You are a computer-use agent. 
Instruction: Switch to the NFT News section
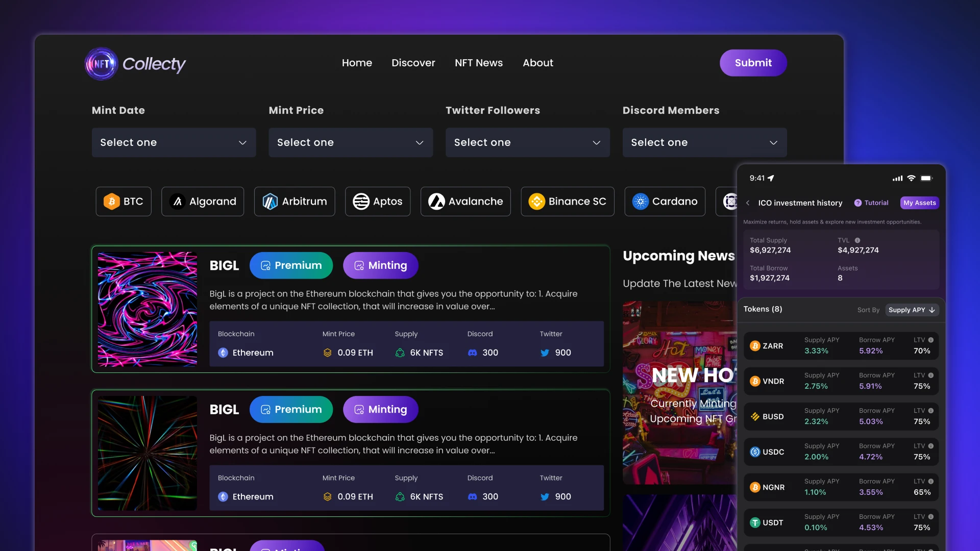(478, 63)
